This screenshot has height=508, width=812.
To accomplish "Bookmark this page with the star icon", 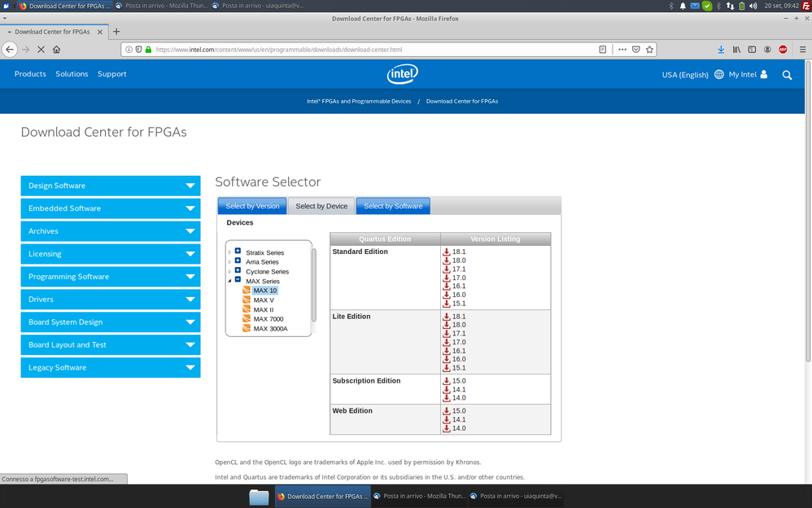I will coord(649,49).
